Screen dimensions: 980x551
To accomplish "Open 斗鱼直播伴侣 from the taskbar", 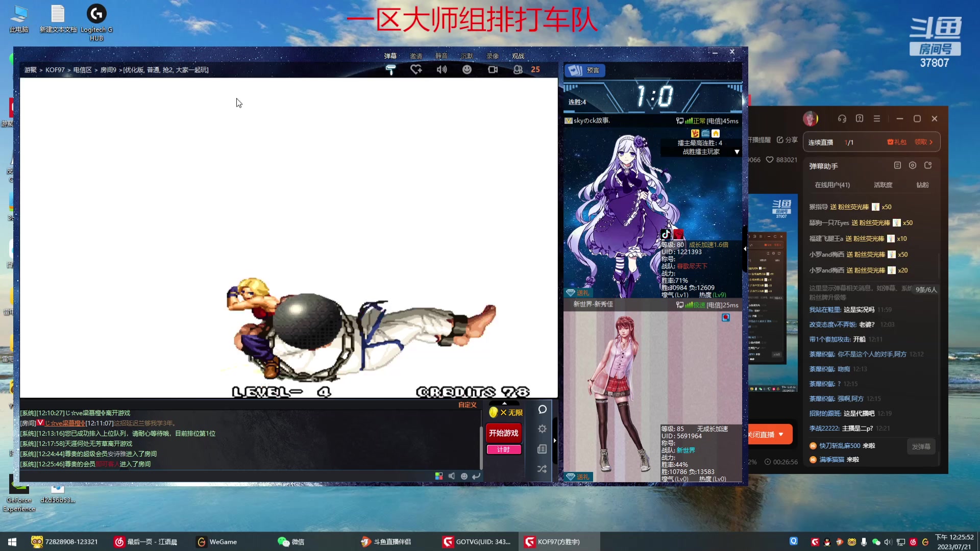I will pyautogui.click(x=386, y=542).
